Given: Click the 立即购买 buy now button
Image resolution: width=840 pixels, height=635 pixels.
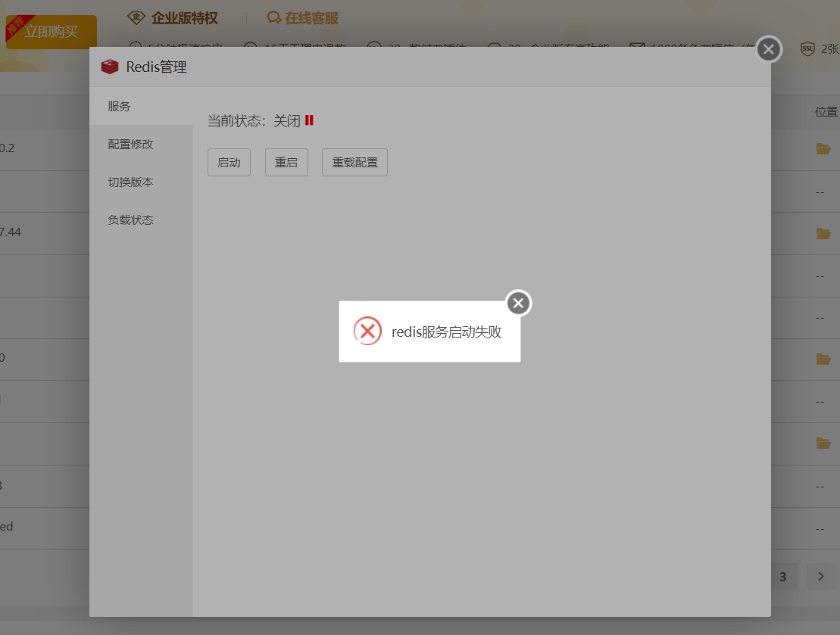Looking at the screenshot, I should point(52,32).
